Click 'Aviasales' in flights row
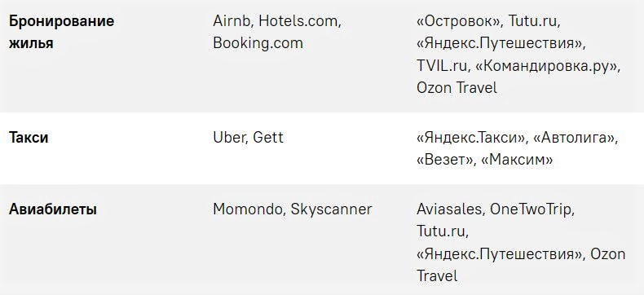The height and width of the screenshot is (295, 644). [x=449, y=209]
